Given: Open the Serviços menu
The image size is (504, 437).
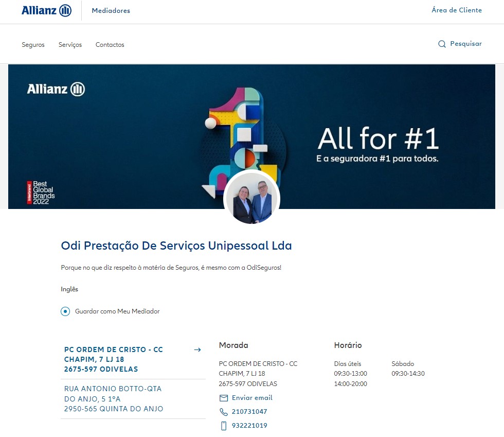Looking at the screenshot, I should (x=70, y=45).
